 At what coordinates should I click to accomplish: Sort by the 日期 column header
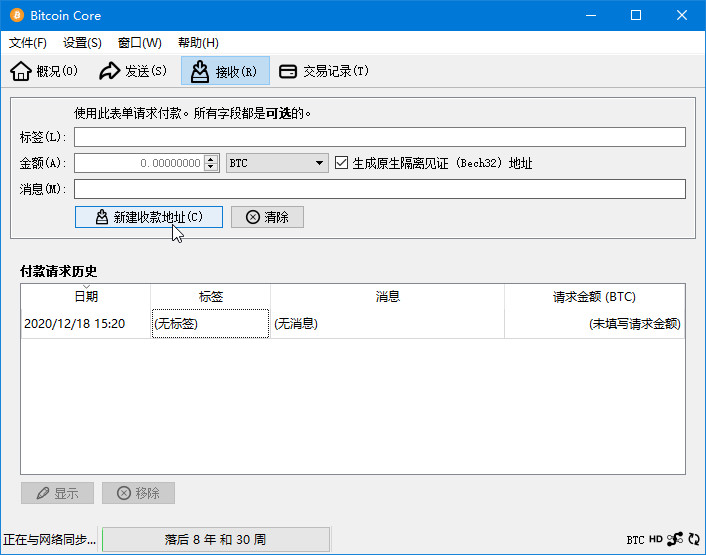click(86, 297)
